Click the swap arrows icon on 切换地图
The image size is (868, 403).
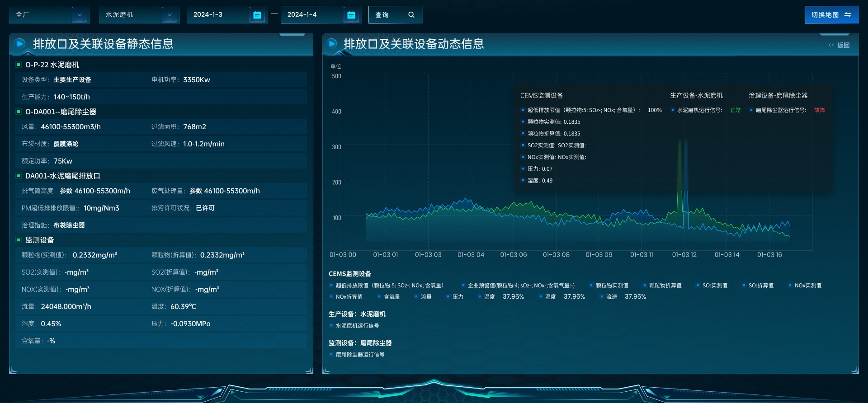click(848, 15)
